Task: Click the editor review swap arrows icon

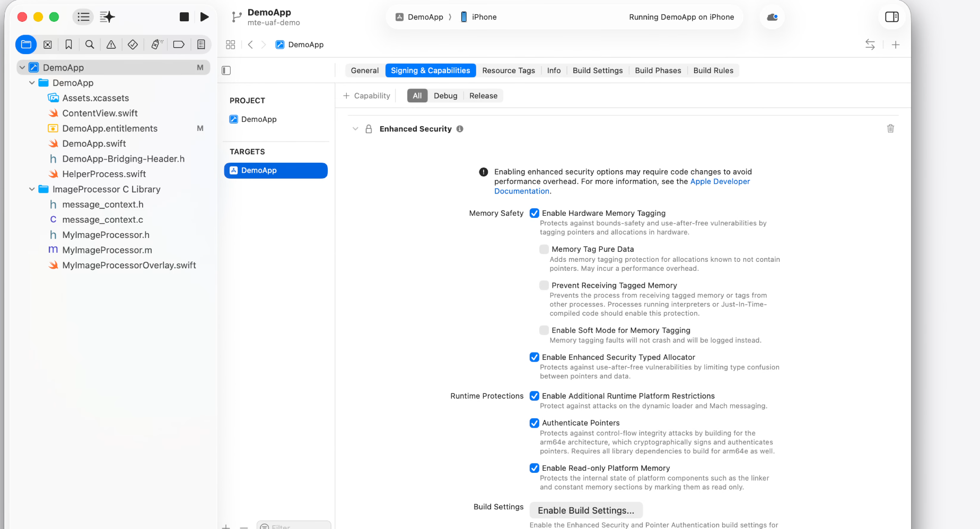Action: [870, 45]
